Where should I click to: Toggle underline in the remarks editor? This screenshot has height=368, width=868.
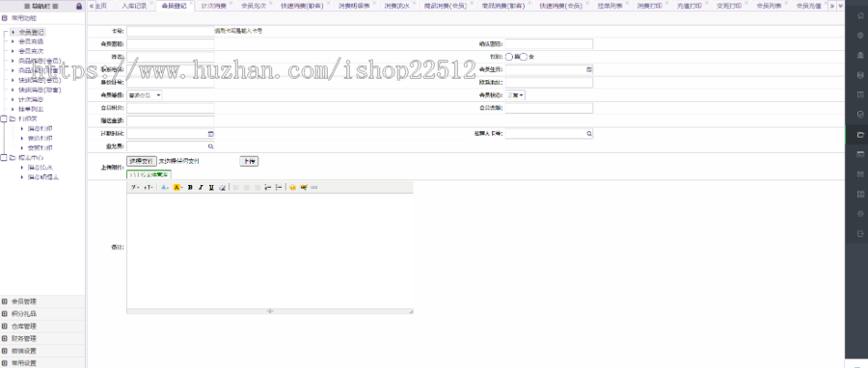(x=211, y=187)
